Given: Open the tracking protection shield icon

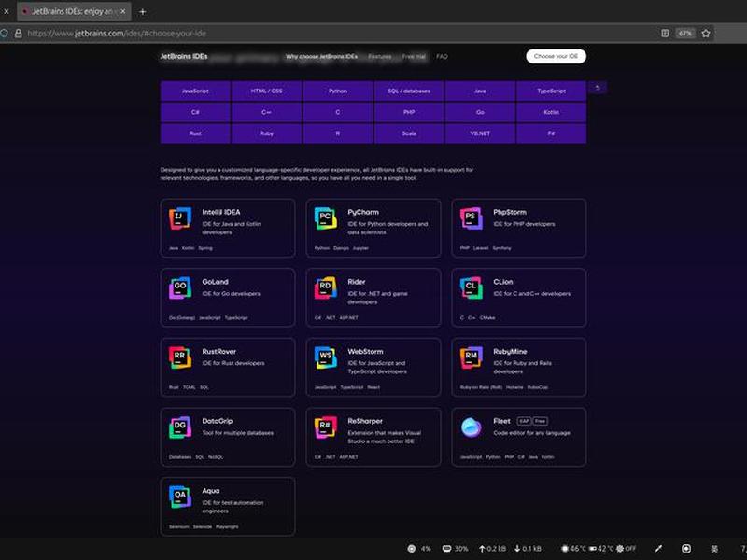Looking at the screenshot, I should (4, 34).
